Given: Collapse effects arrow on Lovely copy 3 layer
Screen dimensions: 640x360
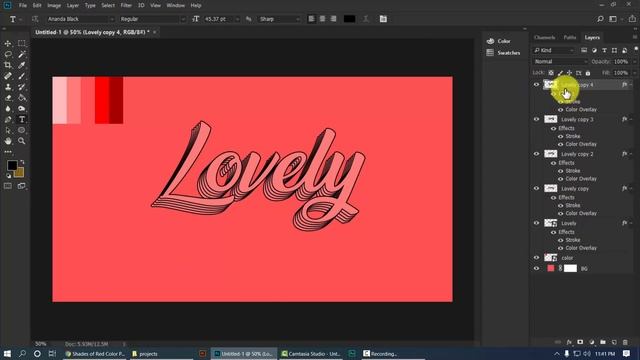Looking at the screenshot, I should (x=631, y=119).
